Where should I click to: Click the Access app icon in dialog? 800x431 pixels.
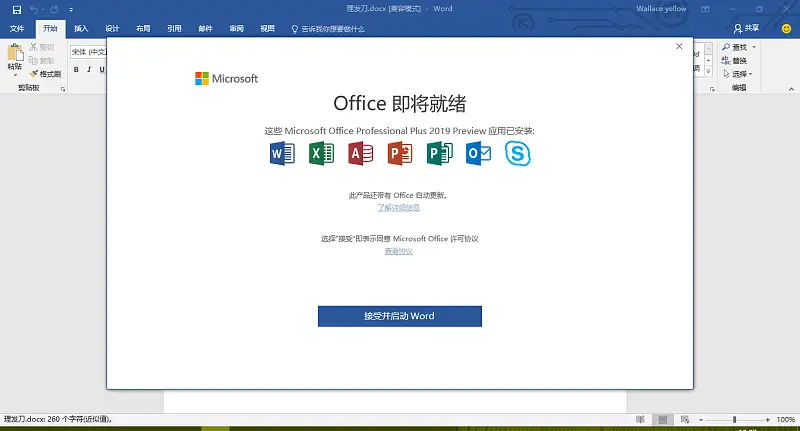361,154
